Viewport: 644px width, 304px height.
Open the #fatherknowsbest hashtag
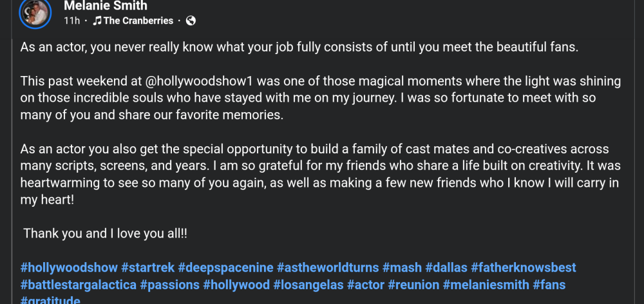tap(523, 267)
